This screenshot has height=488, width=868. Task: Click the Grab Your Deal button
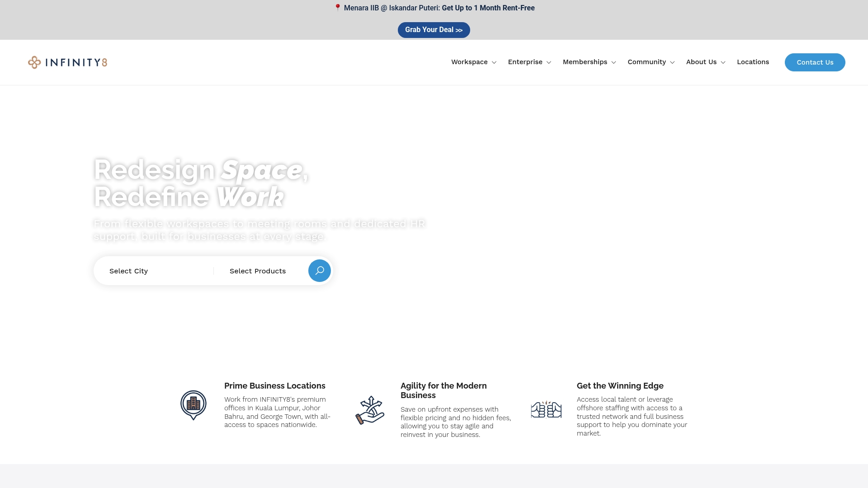click(434, 30)
